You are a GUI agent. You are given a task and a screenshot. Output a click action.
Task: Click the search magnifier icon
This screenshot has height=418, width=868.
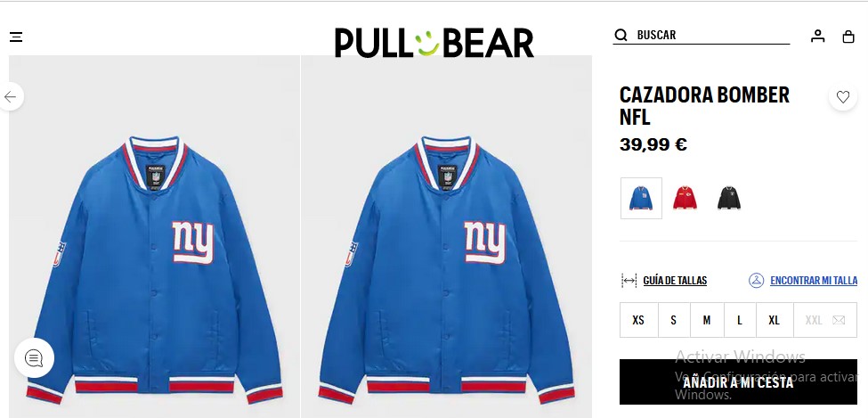(621, 36)
